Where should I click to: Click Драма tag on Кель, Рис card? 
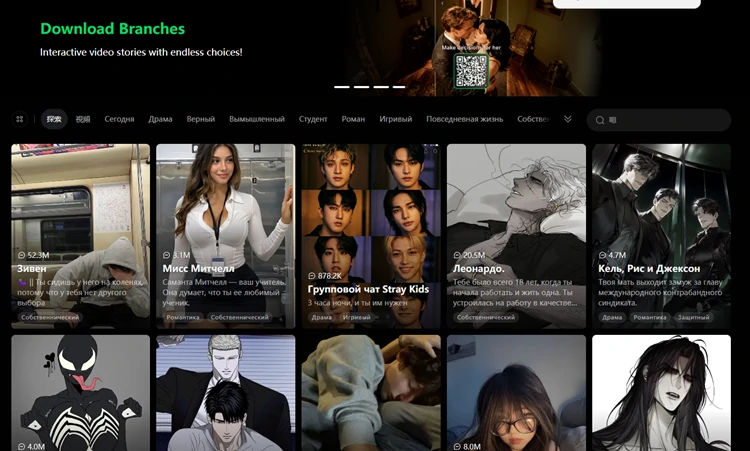click(x=612, y=317)
